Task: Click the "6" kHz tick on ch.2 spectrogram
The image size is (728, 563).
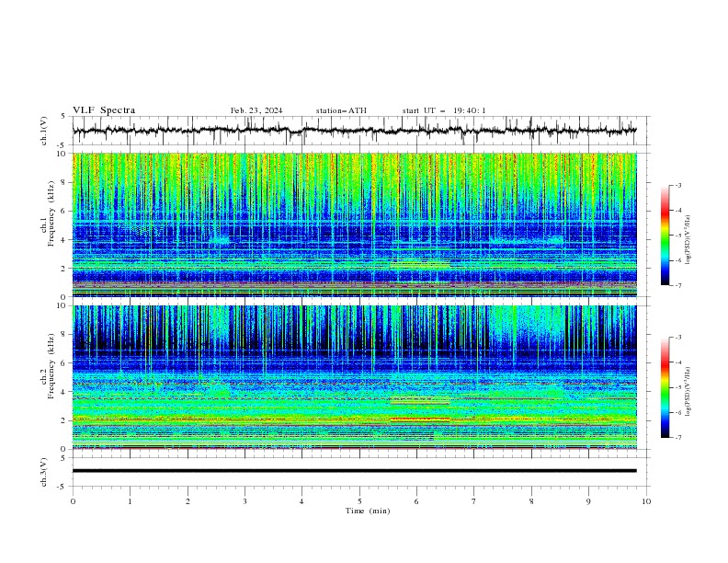Action: click(x=65, y=363)
